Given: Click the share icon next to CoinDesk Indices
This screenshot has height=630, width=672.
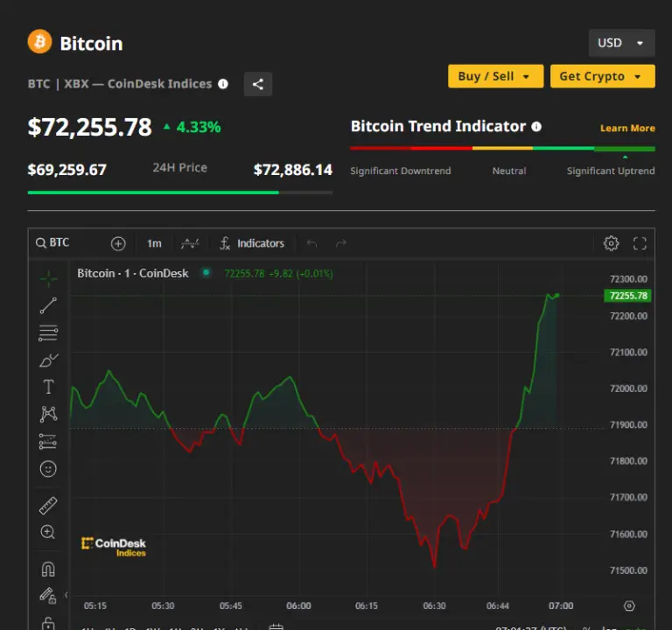Looking at the screenshot, I should [257, 84].
